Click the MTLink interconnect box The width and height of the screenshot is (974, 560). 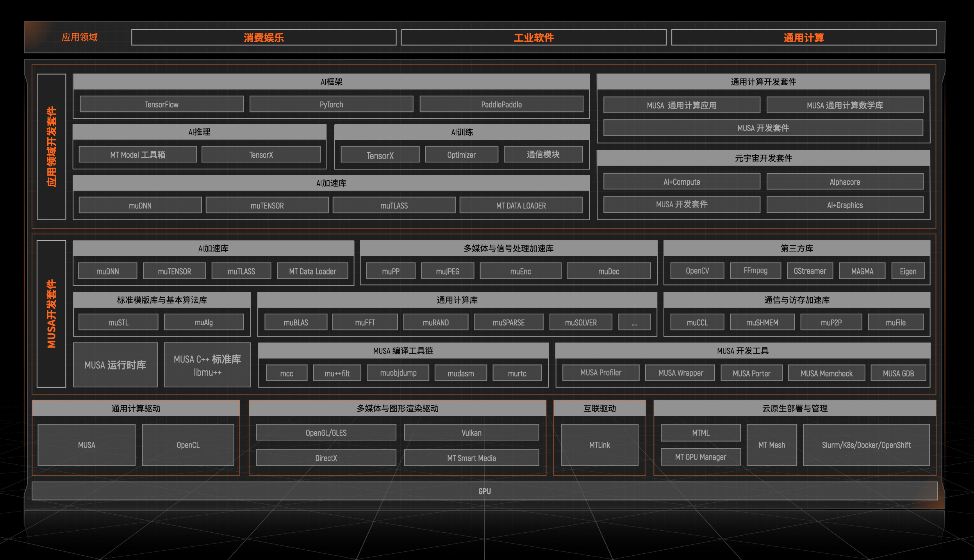tap(599, 445)
